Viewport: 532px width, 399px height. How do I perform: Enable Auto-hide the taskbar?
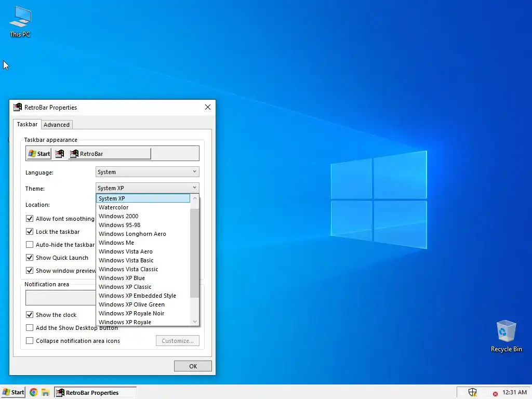(30, 244)
